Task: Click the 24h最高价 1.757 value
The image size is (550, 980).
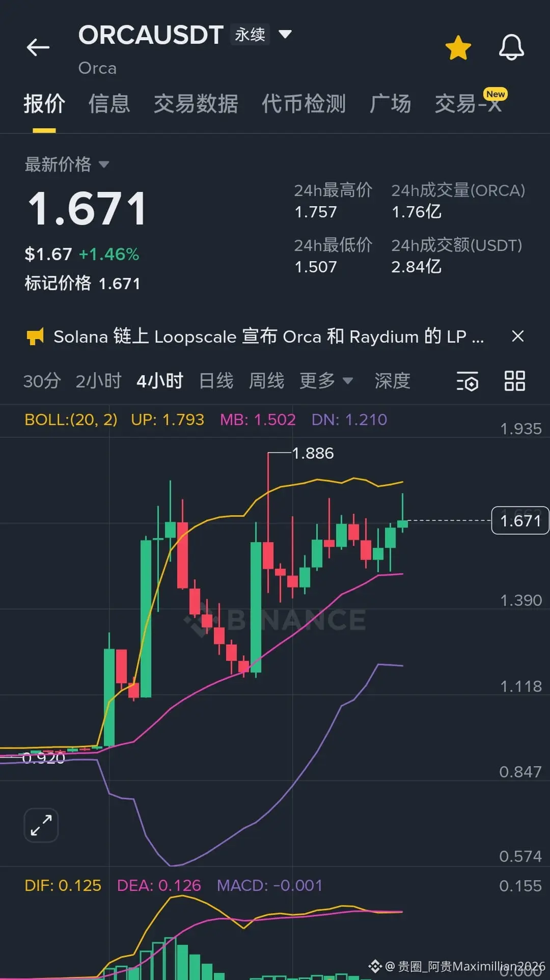Action: (316, 212)
